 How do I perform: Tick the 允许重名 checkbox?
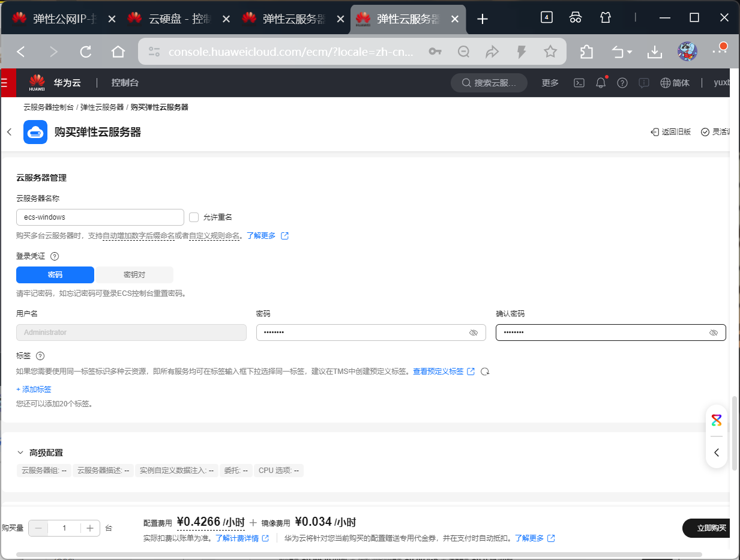coord(194,217)
